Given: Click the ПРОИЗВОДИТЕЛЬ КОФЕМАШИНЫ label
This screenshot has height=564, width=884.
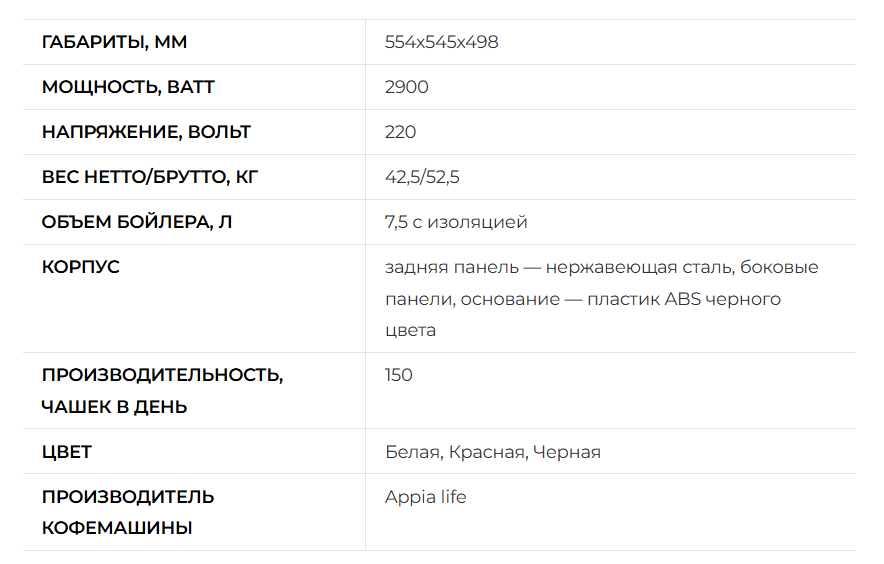Looking at the screenshot, I should click(x=128, y=513).
